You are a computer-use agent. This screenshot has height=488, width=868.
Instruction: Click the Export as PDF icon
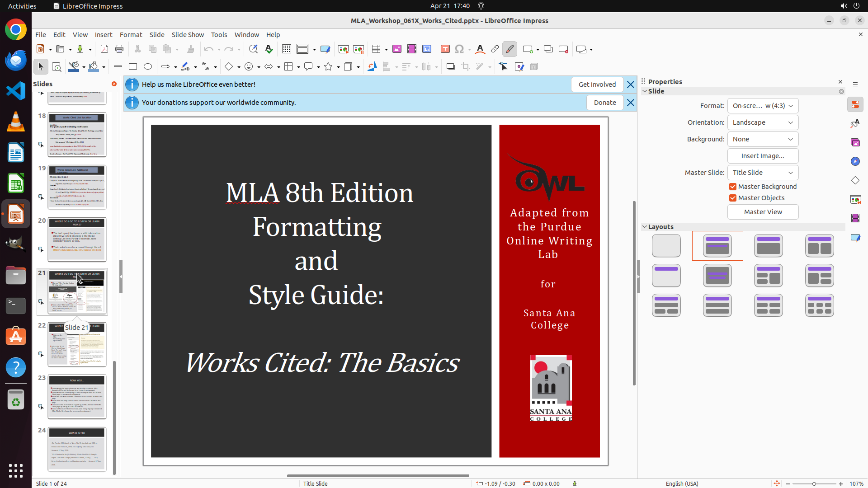104,49
